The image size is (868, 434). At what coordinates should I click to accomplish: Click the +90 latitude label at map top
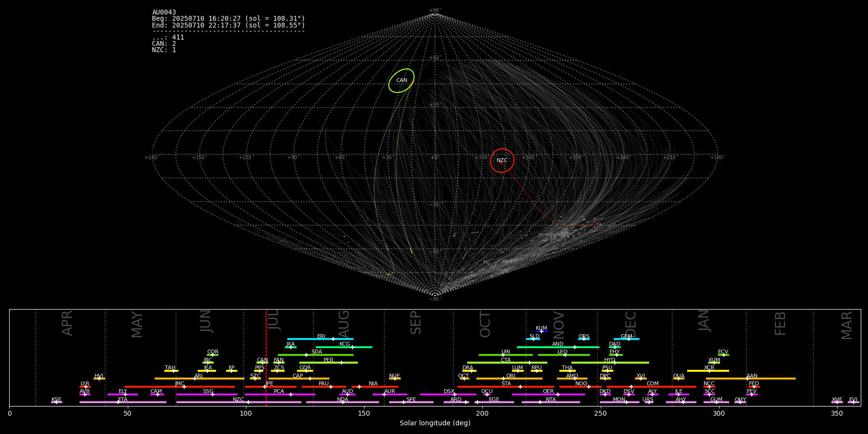click(434, 11)
